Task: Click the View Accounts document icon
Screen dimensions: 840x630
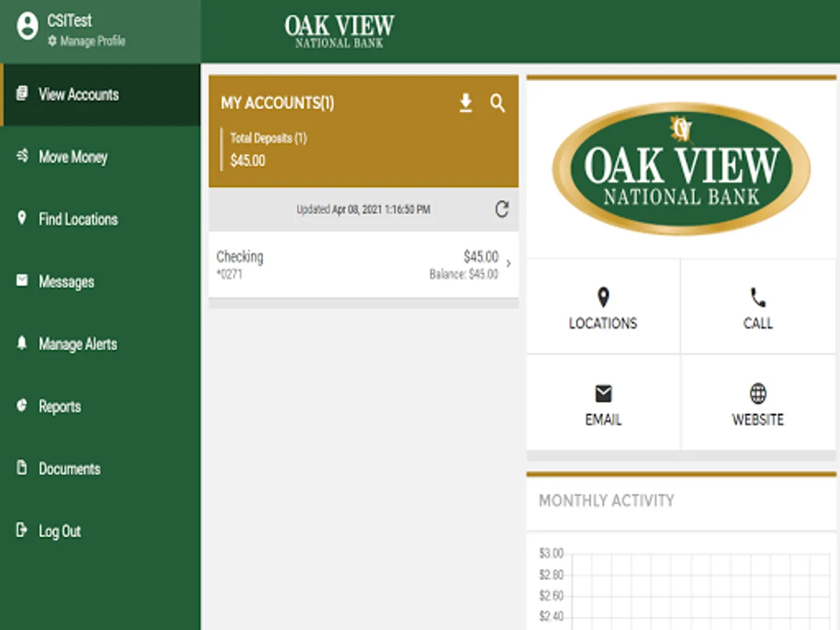Action: [22, 93]
